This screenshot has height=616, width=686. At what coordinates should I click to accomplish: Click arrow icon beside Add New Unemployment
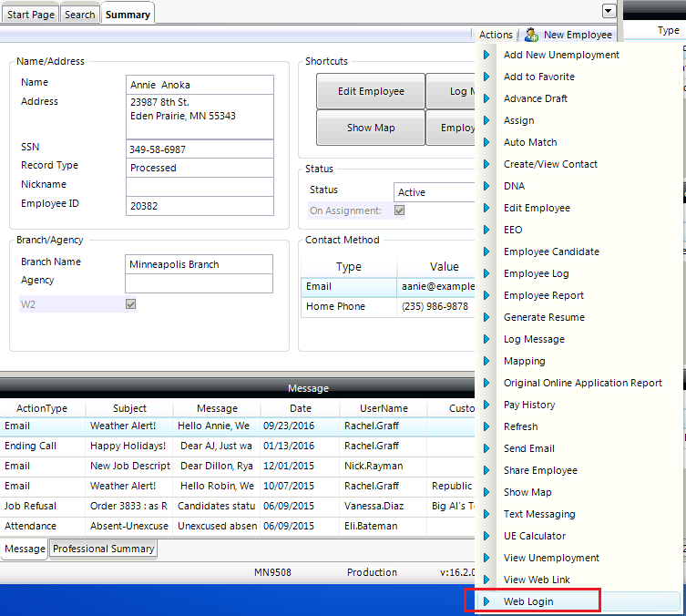(x=486, y=55)
